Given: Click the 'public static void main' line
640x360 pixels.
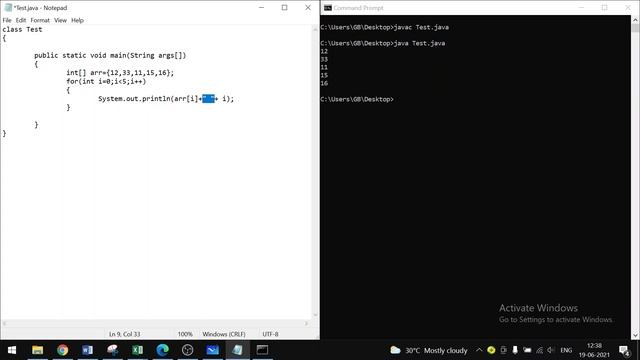Looking at the screenshot, I should pyautogui.click(x=110, y=55).
